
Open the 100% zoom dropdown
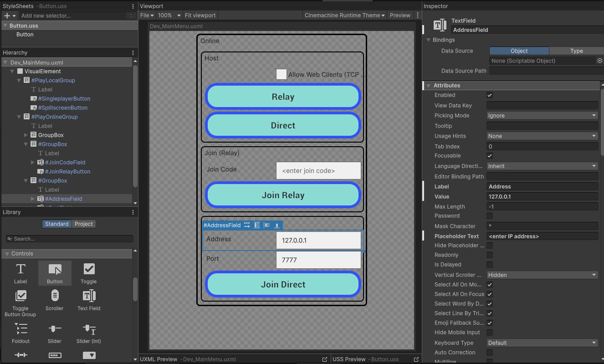169,15
